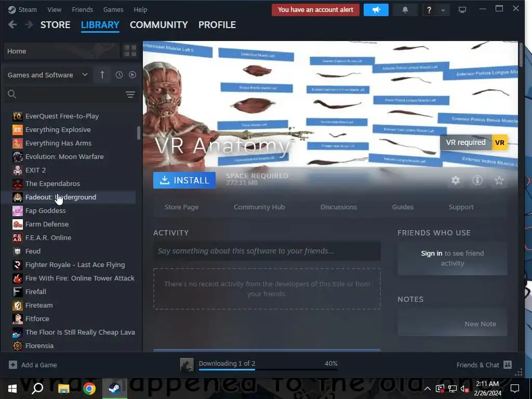The height and width of the screenshot is (399, 532).
Task: Click the activity status input box
Action: (x=267, y=251)
